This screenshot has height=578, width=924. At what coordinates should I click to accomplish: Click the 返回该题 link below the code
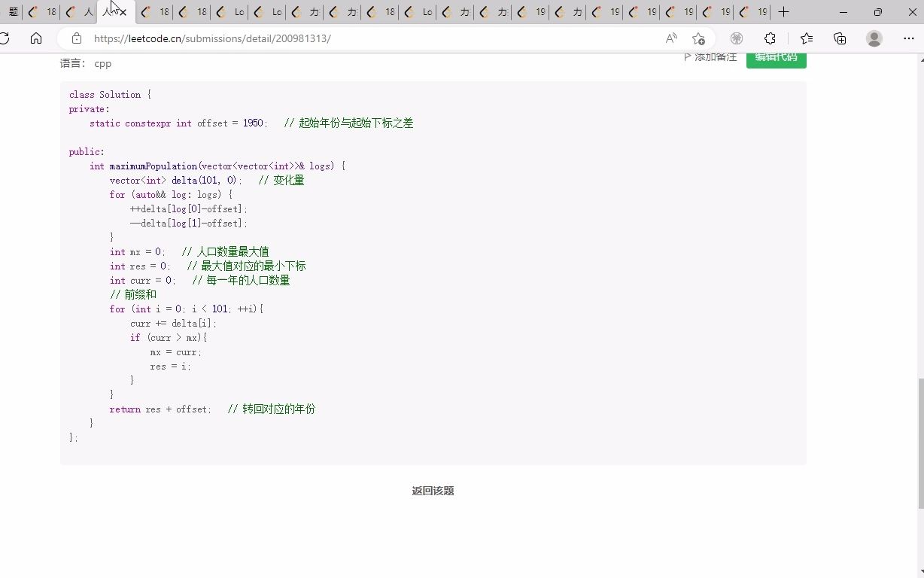click(x=432, y=491)
